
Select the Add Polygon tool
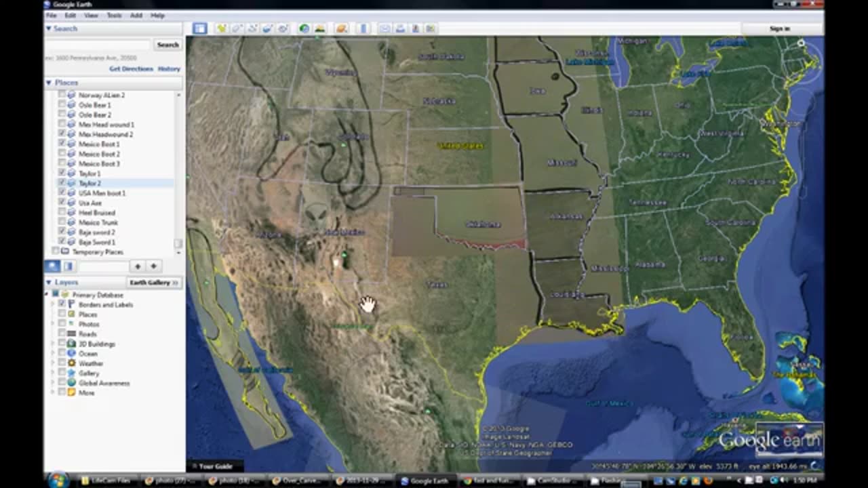pos(237,28)
